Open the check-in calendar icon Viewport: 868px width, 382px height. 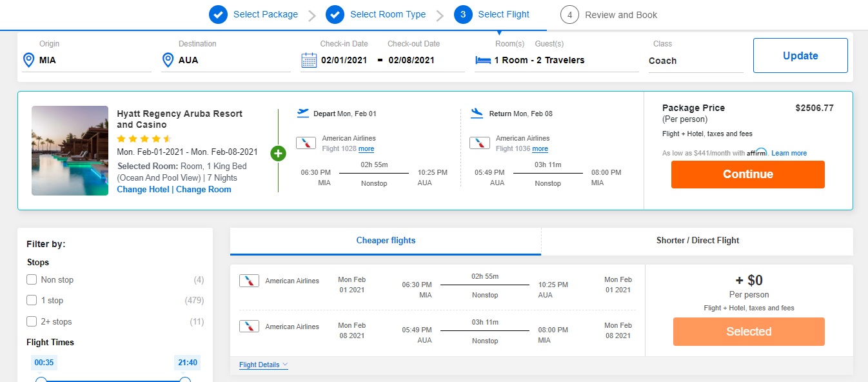coord(309,60)
